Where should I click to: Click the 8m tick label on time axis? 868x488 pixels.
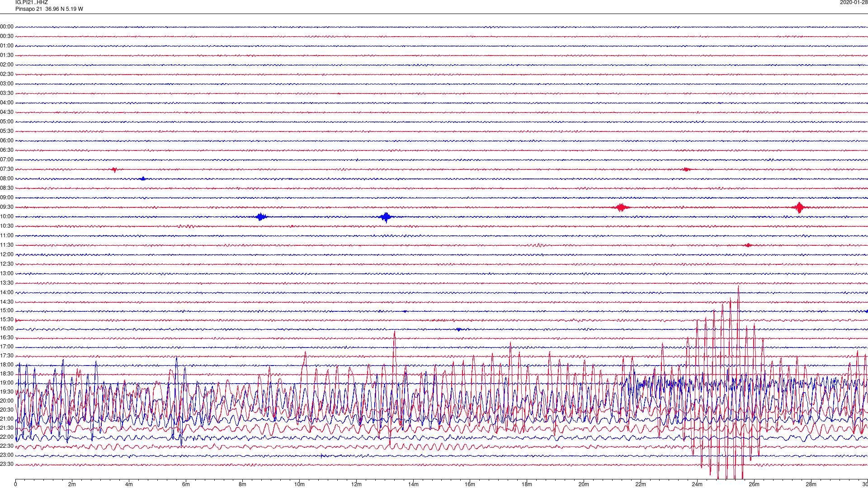coord(242,485)
